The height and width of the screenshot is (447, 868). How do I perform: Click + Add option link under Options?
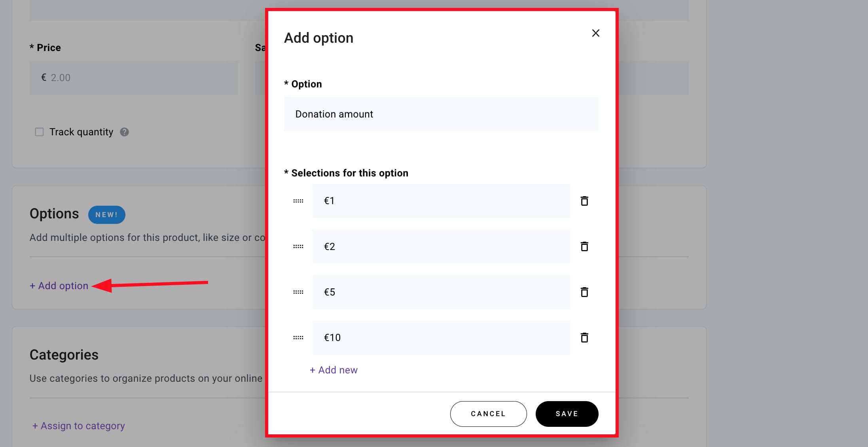(x=59, y=286)
